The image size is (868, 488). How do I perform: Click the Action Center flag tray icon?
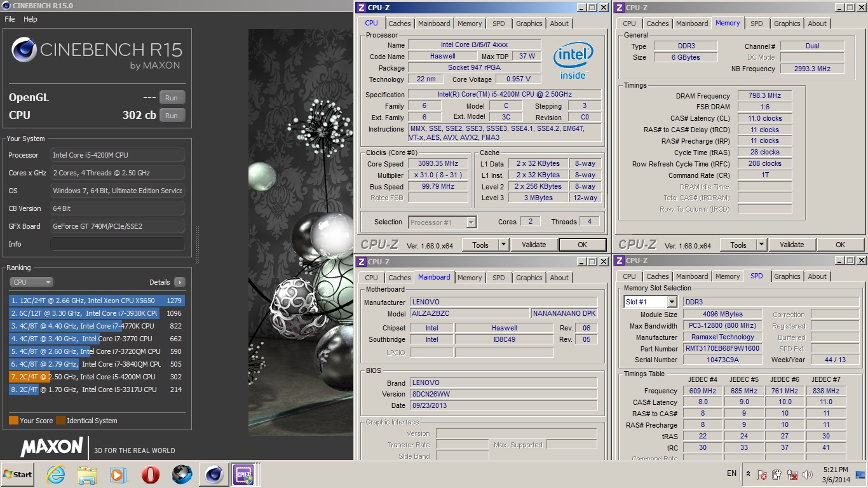coord(761,475)
